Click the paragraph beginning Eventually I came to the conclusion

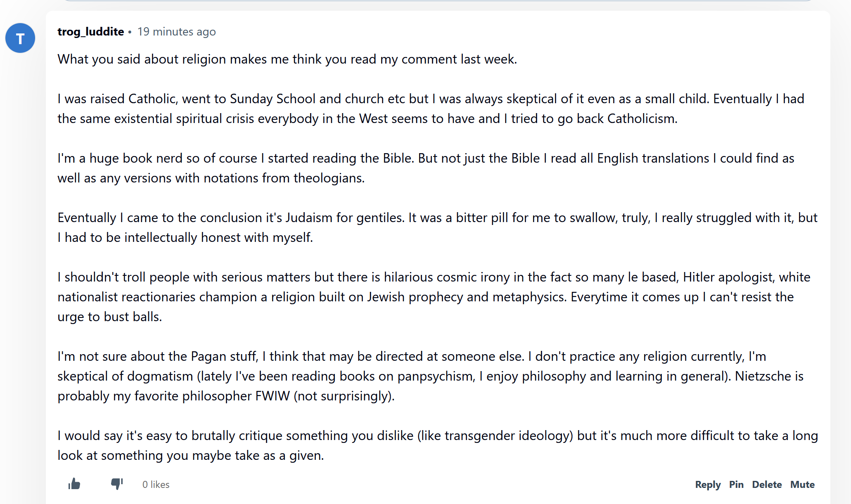point(438,227)
